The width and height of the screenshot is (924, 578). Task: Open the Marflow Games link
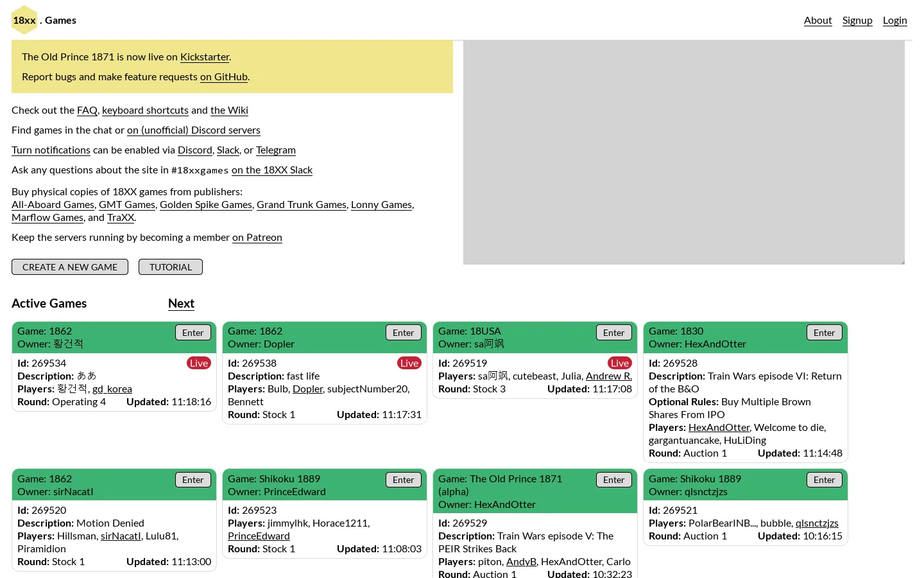point(47,218)
